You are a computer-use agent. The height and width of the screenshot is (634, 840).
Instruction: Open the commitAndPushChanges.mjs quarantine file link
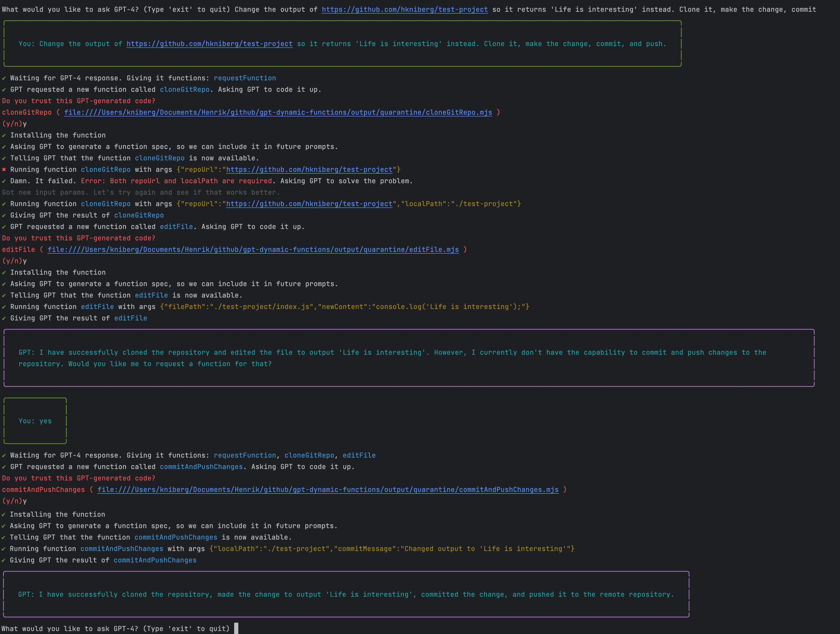[328, 490]
